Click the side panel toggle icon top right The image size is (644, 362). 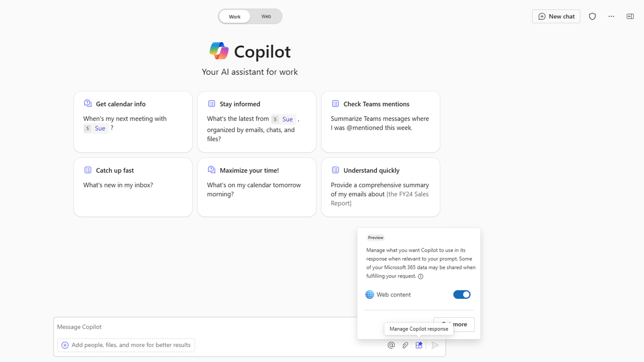[x=630, y=16]
